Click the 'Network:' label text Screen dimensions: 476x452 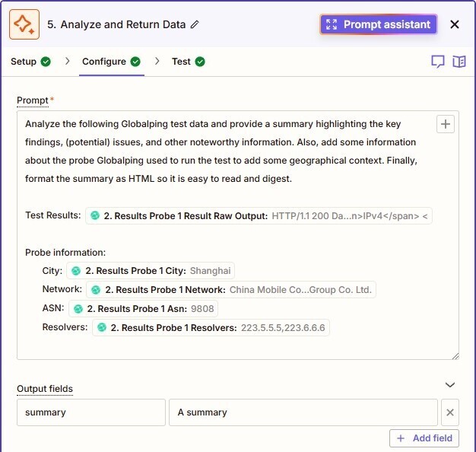pyautogui.click(x=62, y=289)
